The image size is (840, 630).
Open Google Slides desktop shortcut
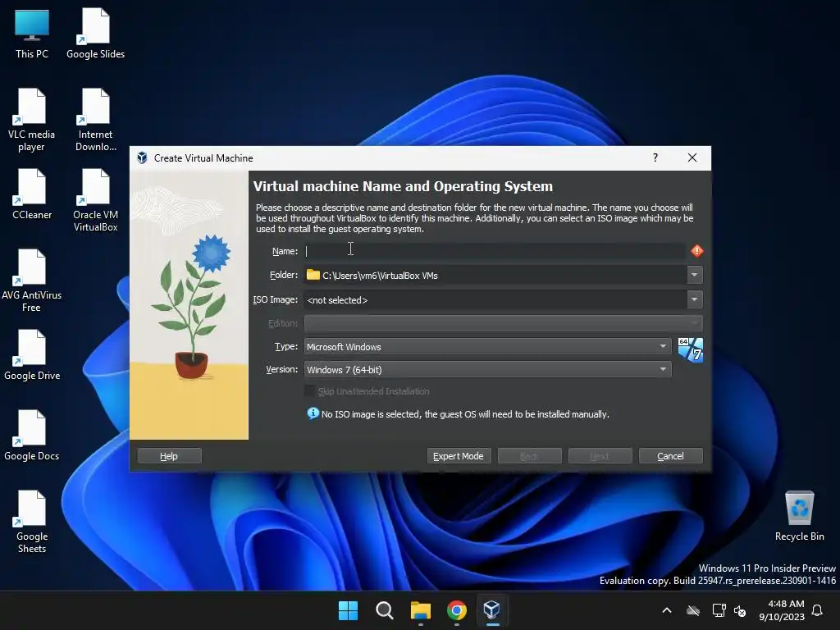click(95, 34)
